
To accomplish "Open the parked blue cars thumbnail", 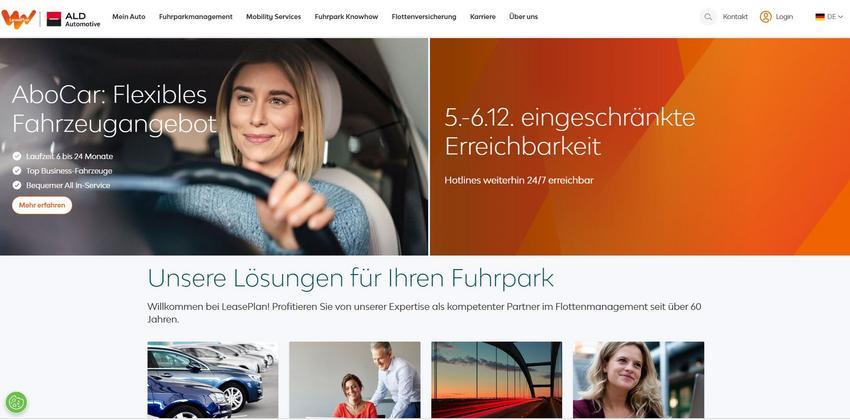I will [212, 380].
